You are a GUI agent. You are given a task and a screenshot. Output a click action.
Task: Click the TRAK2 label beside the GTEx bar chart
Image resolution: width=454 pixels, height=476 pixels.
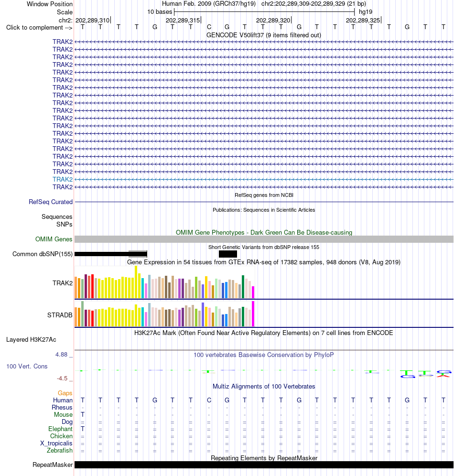pyautogui.click(x=63, y=283)
